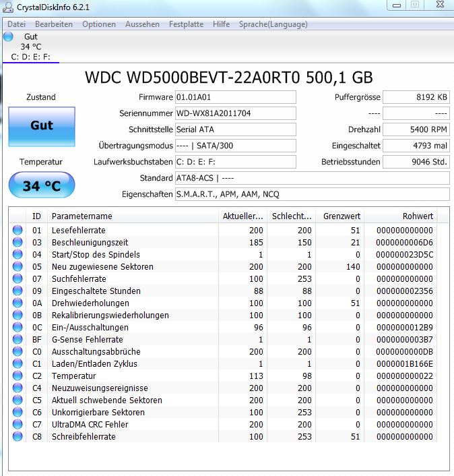Open the Datei menu
454x476 pixels.
pyautogui.click(x=16, y=24)
